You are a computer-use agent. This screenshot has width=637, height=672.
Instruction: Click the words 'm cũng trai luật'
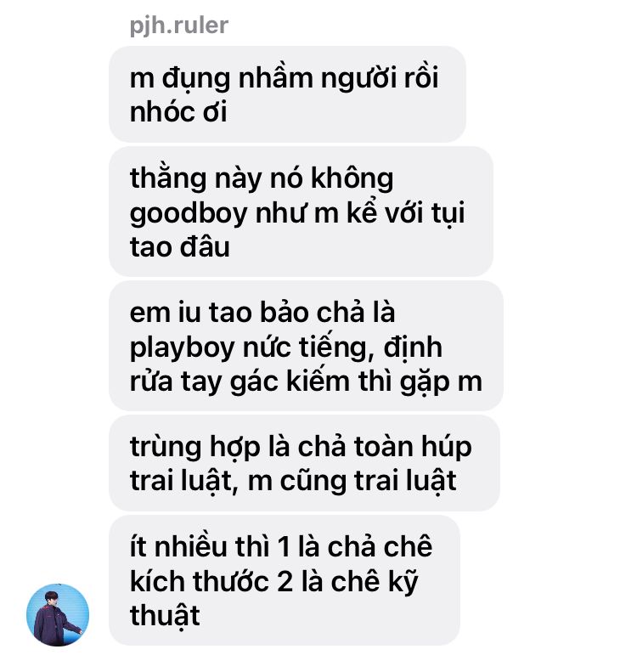point(352,482)
